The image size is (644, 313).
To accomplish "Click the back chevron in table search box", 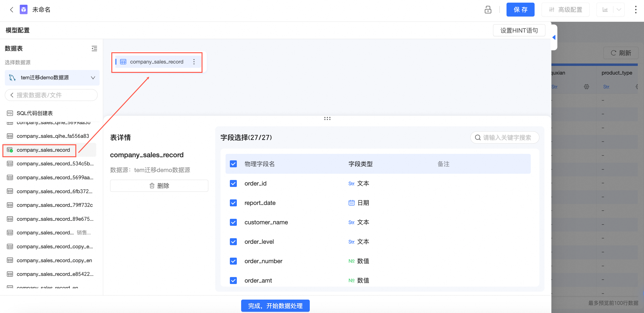I will click(x=12, y=95).
